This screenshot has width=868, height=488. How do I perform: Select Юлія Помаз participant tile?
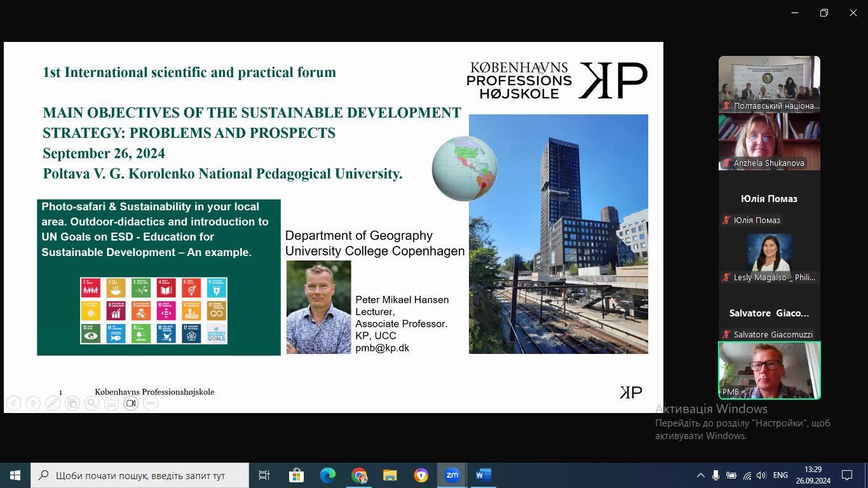(770, 199)
